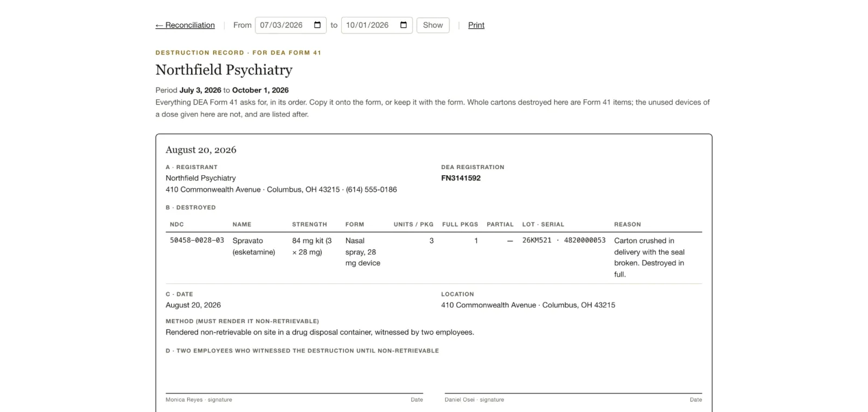Screen dimensions: 868x412
Task: Click the non-retrievable method description text
Action: click(320, 332)
